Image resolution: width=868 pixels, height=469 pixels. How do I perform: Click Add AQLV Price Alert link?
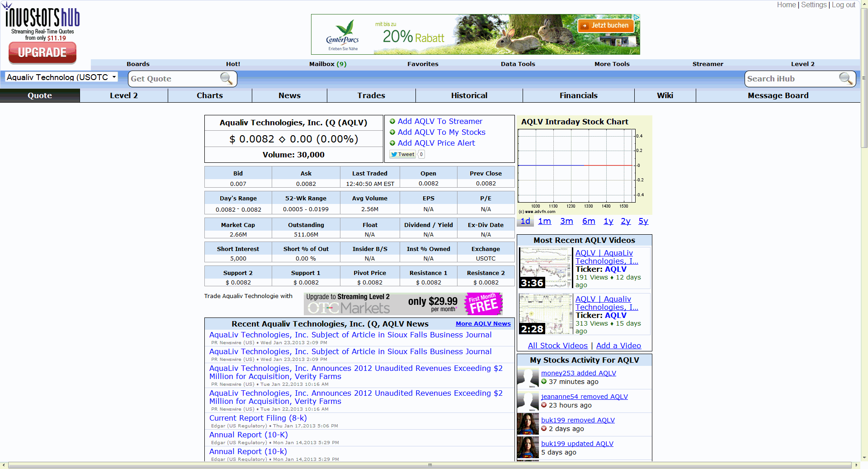[436, 143]
